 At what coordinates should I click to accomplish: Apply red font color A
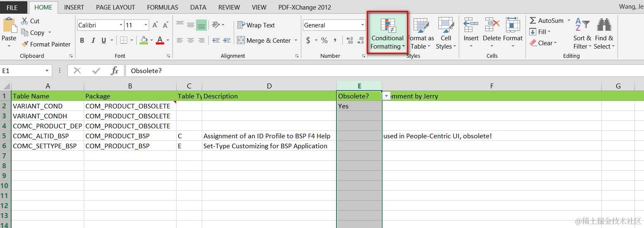pos(160,40)
